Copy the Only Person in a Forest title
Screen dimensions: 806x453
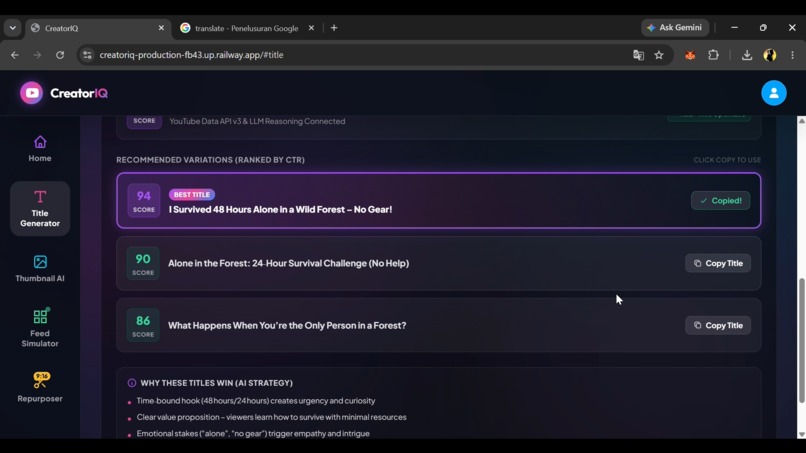[718, 325]
